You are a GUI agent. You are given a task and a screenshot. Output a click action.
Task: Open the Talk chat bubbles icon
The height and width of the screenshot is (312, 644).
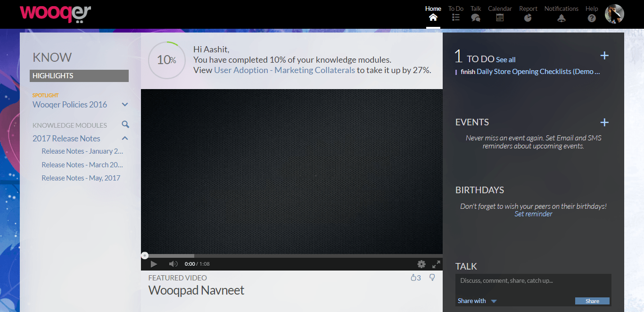click(x=476, y=18)
